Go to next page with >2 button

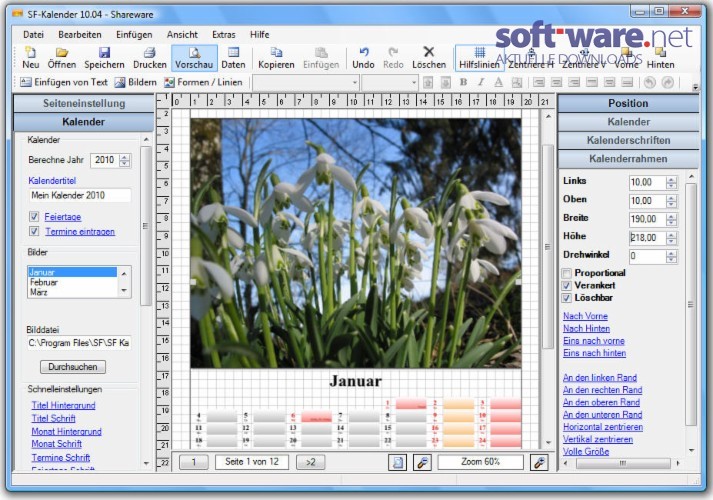(311, 462)
